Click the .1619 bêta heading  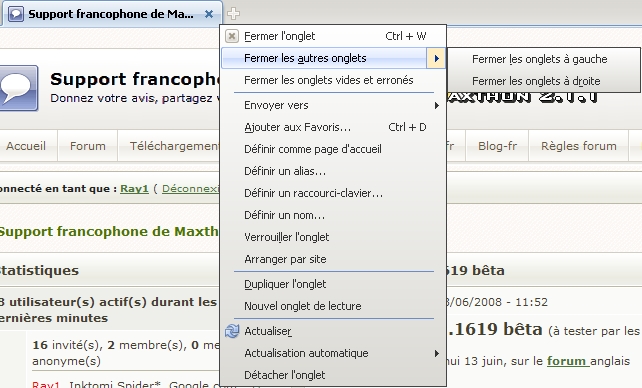pyautogui.click(x=495, y=329)
